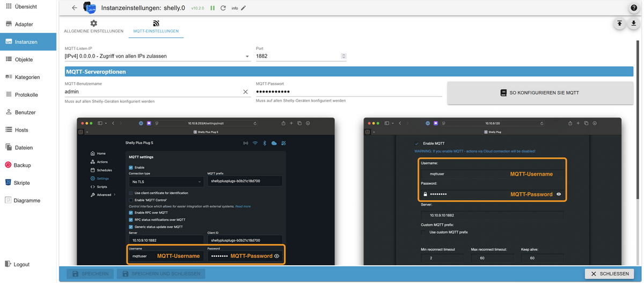Screen dimensions: 644x283
Task: Click the MQTT-Benutzername input containing admin
Action: pos(153,92)
